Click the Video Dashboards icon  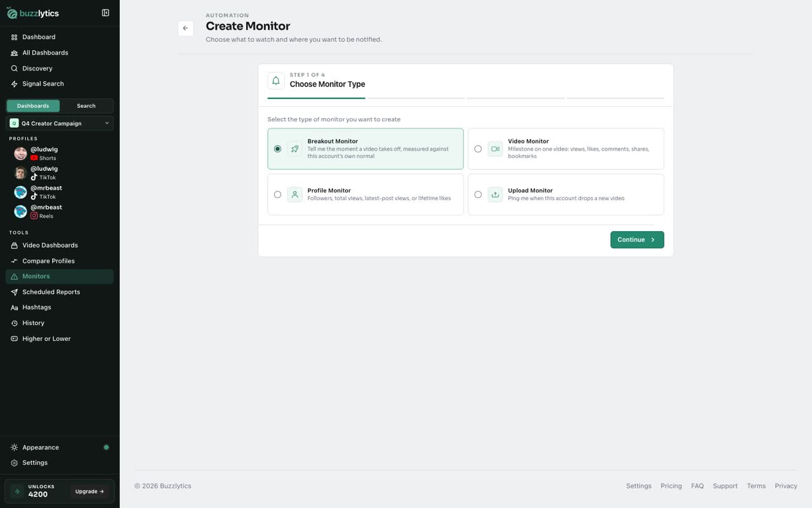[15, 245]
